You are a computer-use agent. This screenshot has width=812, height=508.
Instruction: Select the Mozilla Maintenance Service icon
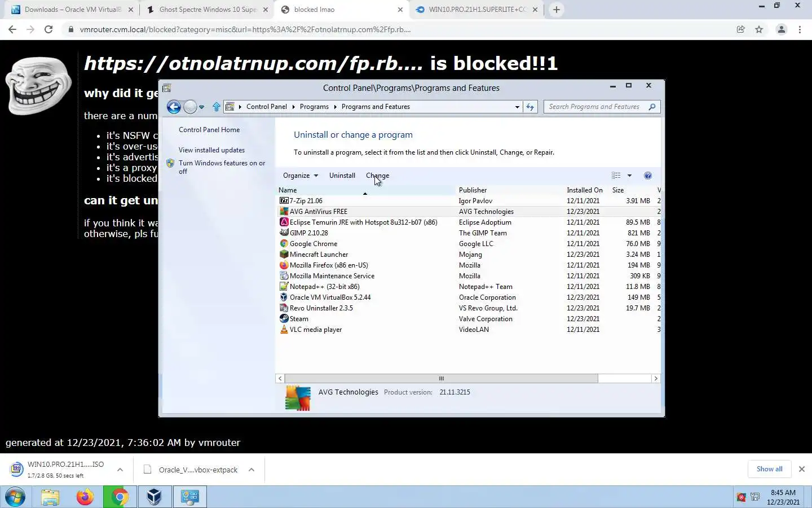click(x=284, y=276)
